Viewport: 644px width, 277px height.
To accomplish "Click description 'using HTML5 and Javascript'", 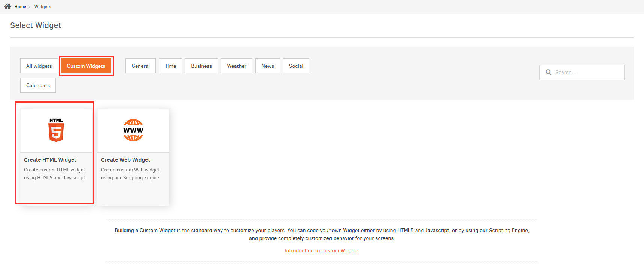I will tap(55, 178).
